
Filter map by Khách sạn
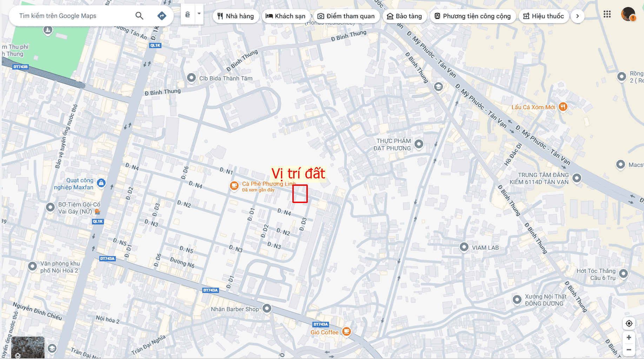click(x=286, y=16)
